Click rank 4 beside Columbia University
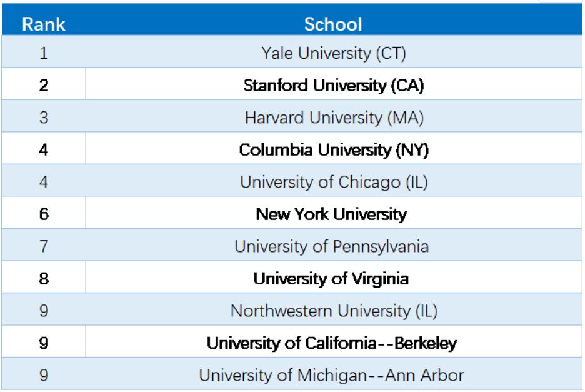The width and height of the screenshot is (585, 392). (x=44, y=148)
